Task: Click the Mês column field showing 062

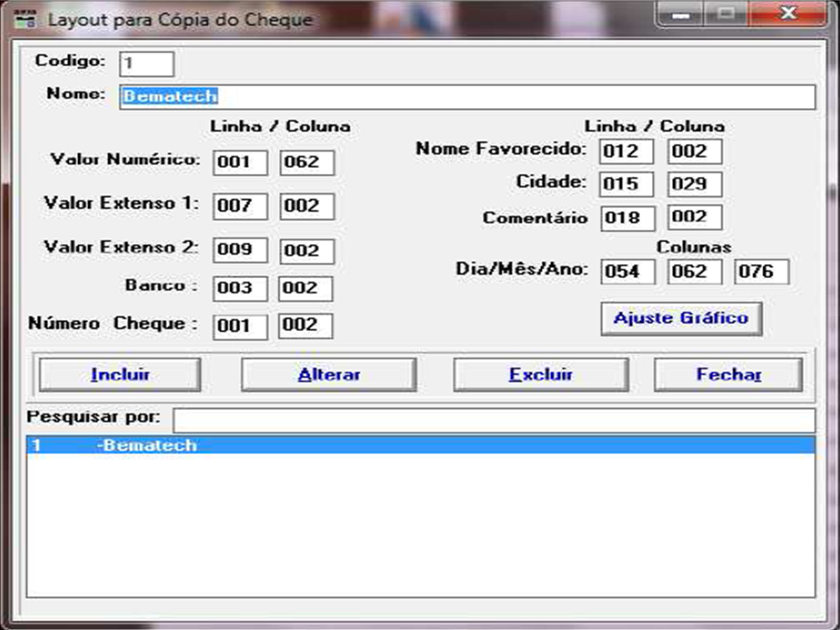Action: point(695,271)
